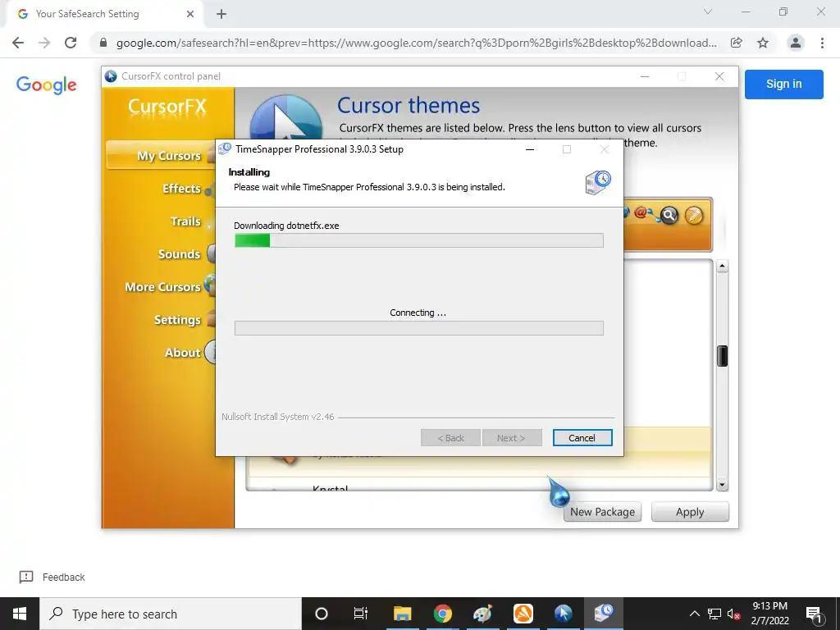Screen dimensions: 840x630
Task: Click the blue Sign in button
Action: 783,84
